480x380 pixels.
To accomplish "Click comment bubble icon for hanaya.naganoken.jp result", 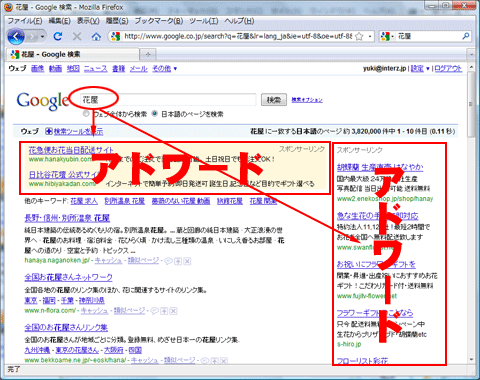I will [x=168, y=261].
